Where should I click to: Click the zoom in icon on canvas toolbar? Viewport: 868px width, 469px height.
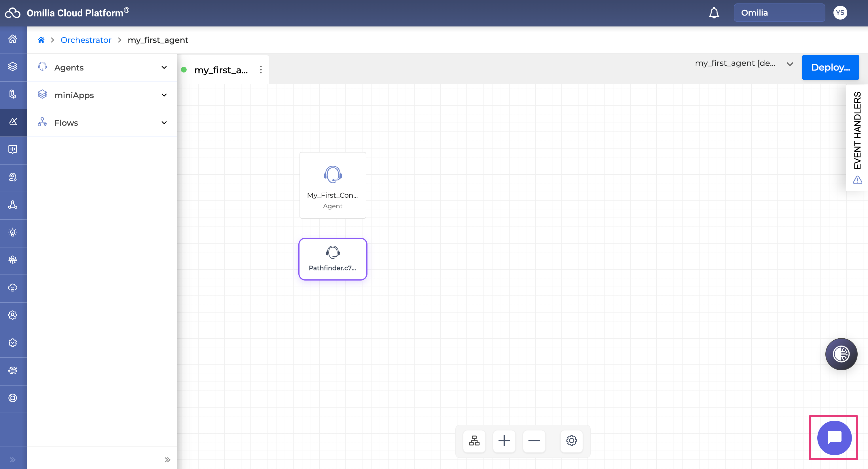pos(504,441)
